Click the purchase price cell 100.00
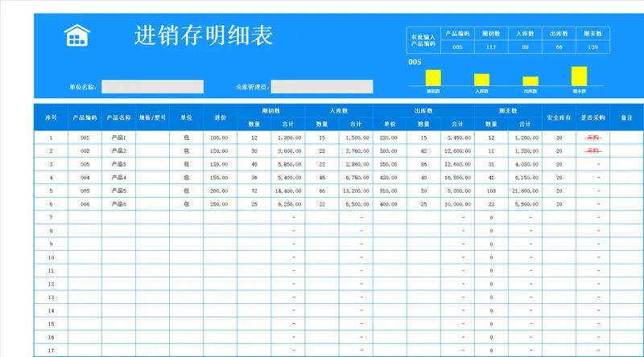 (220, 137)
